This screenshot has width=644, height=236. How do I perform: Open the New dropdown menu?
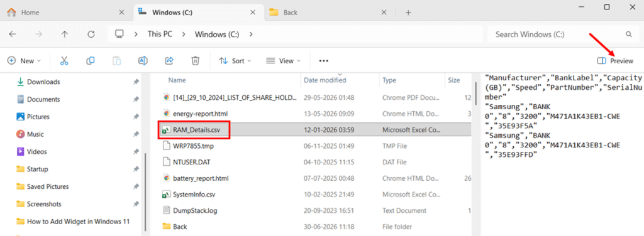[x=25, y=61]
